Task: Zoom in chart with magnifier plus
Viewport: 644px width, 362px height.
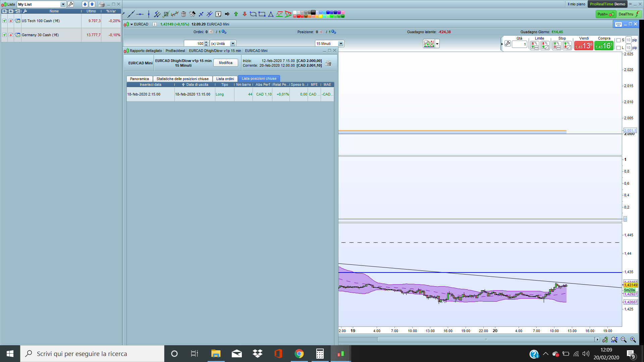Action: tap(633, 340)
